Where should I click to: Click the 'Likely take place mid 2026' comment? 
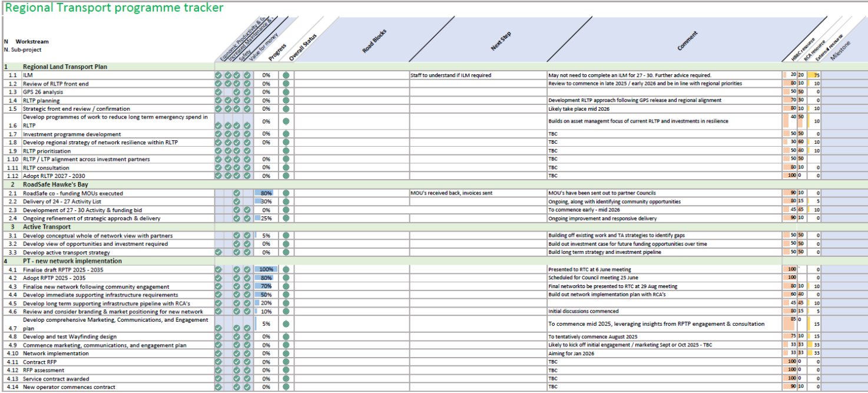pos(579,109)
